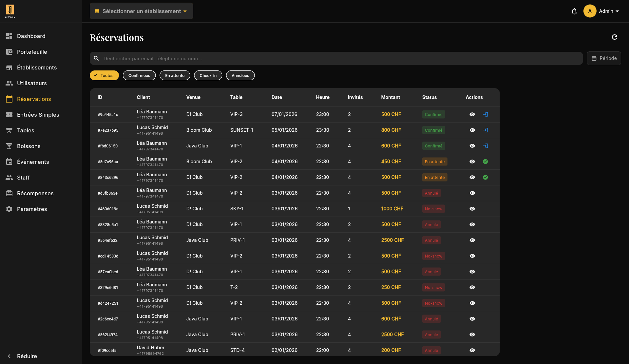Viewport: 629px width, 364px height.
Task: Click the notifications bell icon
Action: coord(574,11)
